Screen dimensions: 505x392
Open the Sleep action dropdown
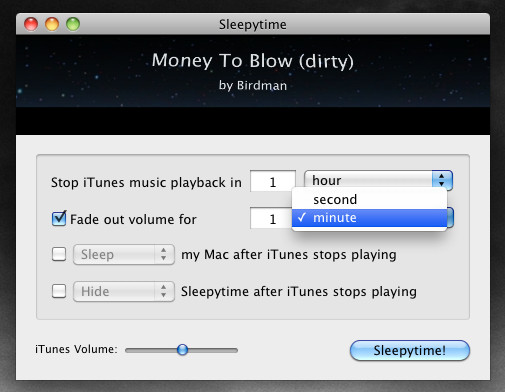pyautogui.click(x=124, y=254)
